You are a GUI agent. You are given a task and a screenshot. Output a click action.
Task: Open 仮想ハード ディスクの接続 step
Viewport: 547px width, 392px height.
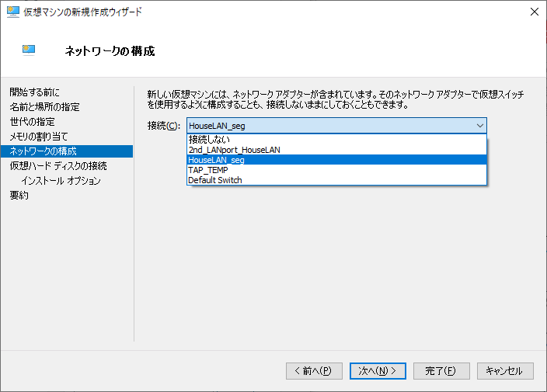tap(58, 166)
